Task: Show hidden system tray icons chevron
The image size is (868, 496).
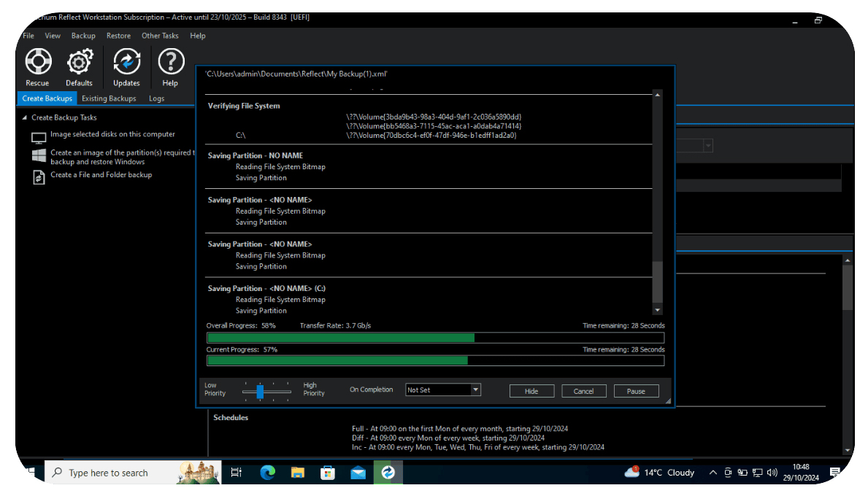Action: coord(713,473)
